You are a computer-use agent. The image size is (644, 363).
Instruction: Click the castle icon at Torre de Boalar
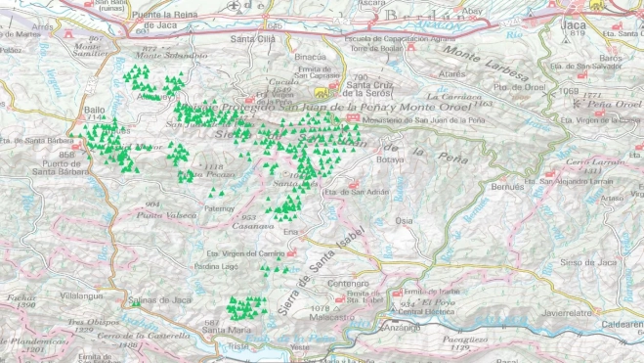410,47
